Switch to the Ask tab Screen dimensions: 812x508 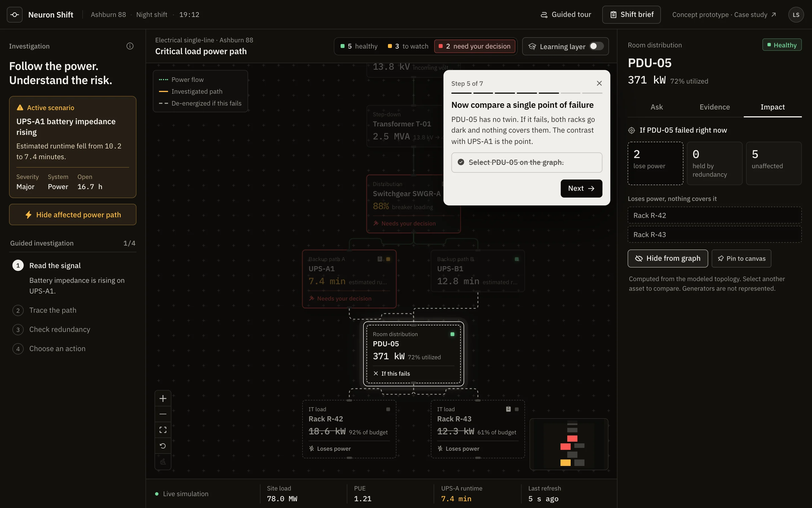pos(656,107)
